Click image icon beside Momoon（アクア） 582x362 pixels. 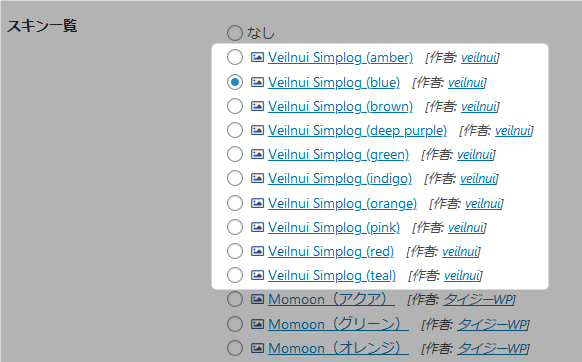257,299
